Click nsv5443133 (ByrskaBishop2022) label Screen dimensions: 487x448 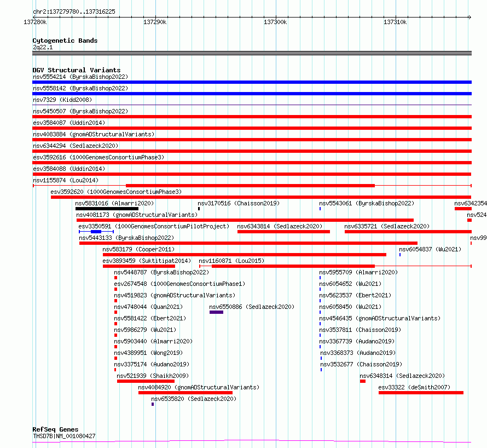[x=126, y=238]
